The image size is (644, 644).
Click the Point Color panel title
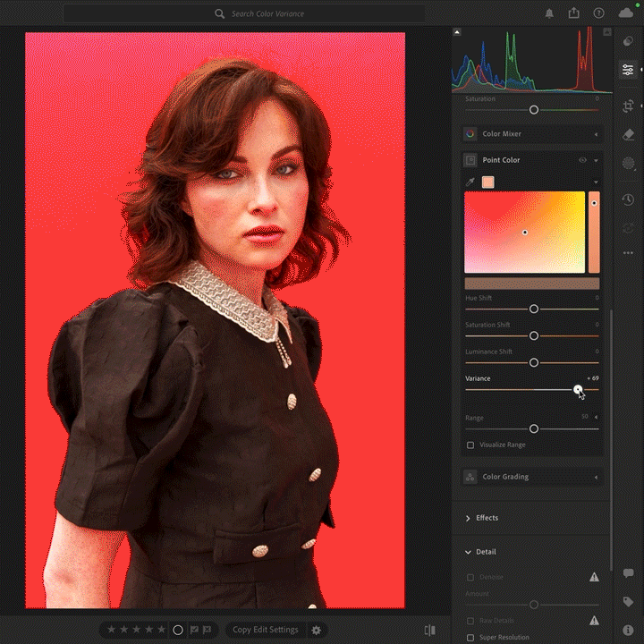pyautogui.click(x=501, y=160)
